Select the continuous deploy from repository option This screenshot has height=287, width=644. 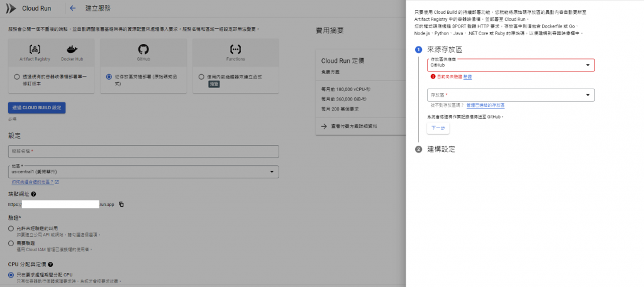click(109, 77)
